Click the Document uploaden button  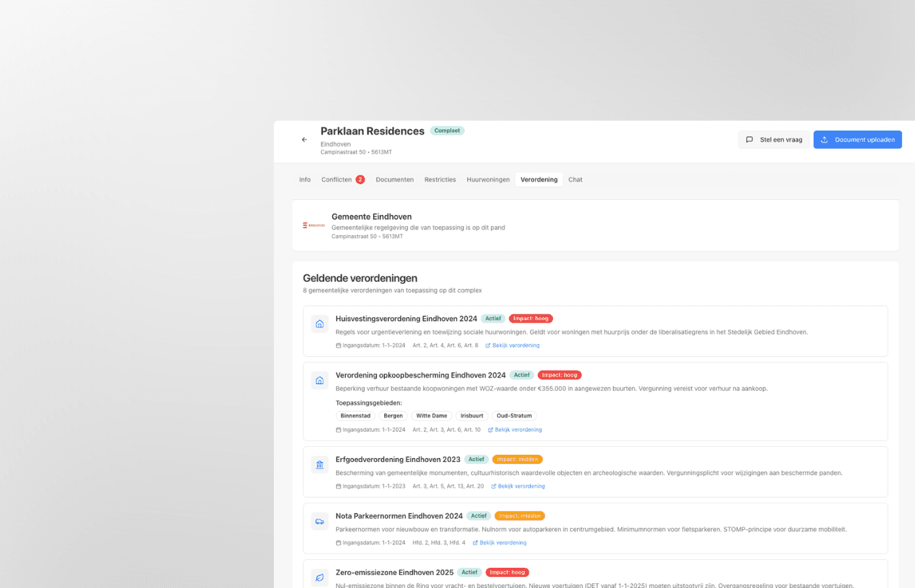pos(857,140)
